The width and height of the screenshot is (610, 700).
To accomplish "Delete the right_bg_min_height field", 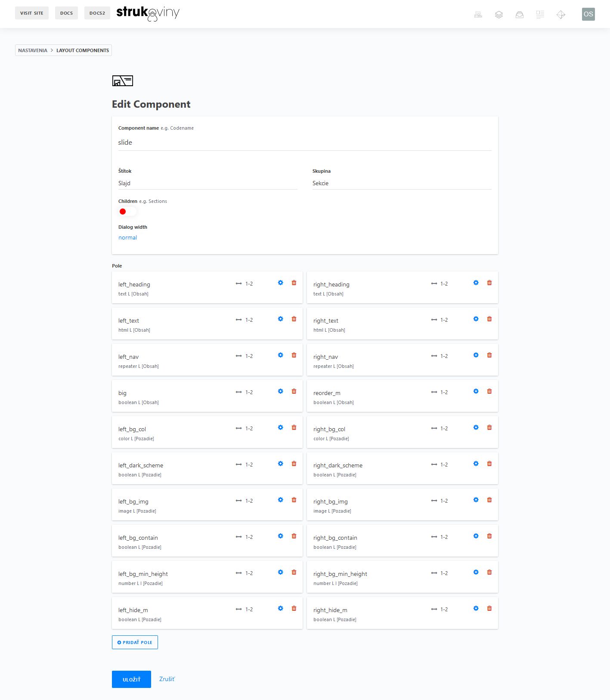I will (x=489, y=572).
